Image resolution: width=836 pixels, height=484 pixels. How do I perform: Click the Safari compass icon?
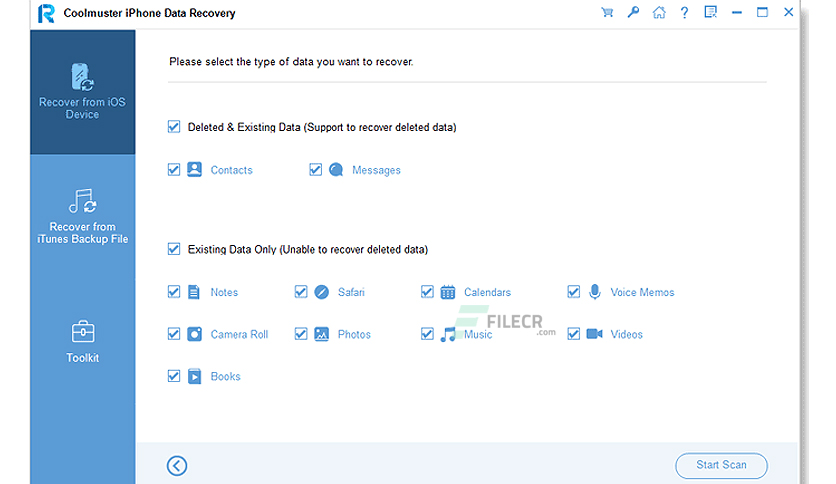[x=321, y=292]
